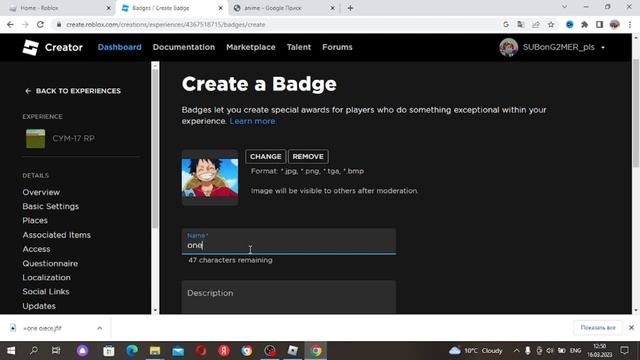Screen dimensions: 640x360
Task: Click the REMOVE image button
Action: coord(308,156)
